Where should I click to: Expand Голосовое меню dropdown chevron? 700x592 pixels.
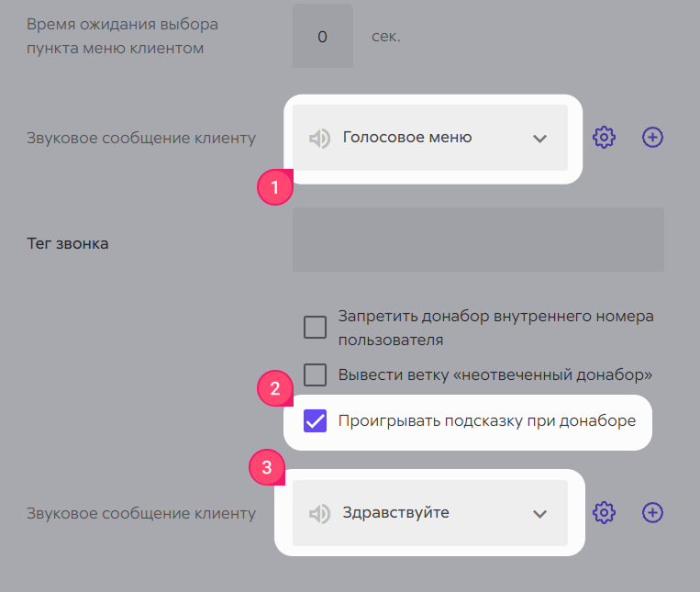[539, 139]
